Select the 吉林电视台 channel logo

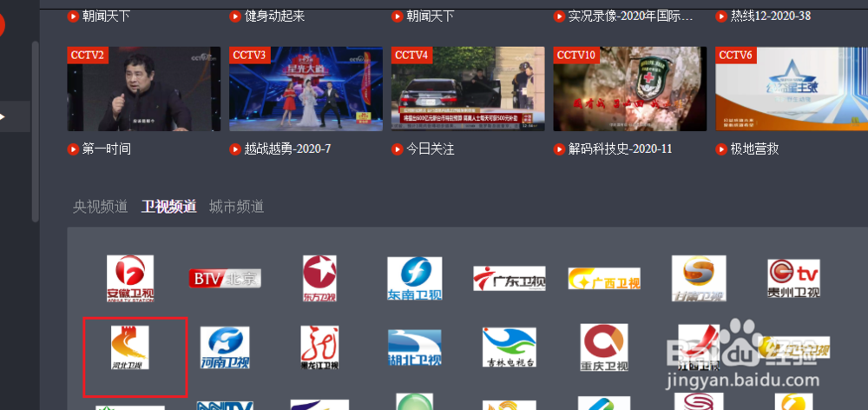coord(510,347)
